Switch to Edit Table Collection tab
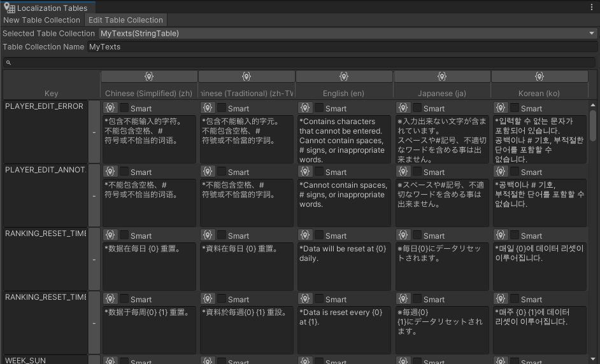Viewport: 600px width, 364px height. (125, 20)
